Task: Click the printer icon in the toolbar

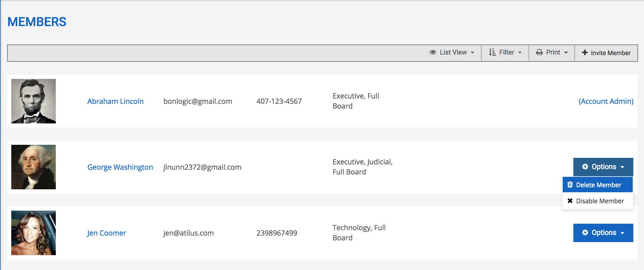Action: [x=539, y=53]
